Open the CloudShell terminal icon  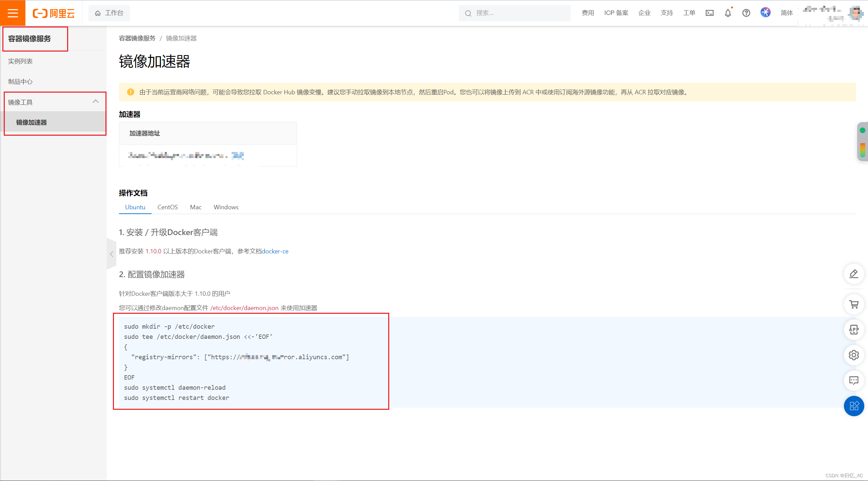pos(709,13)
